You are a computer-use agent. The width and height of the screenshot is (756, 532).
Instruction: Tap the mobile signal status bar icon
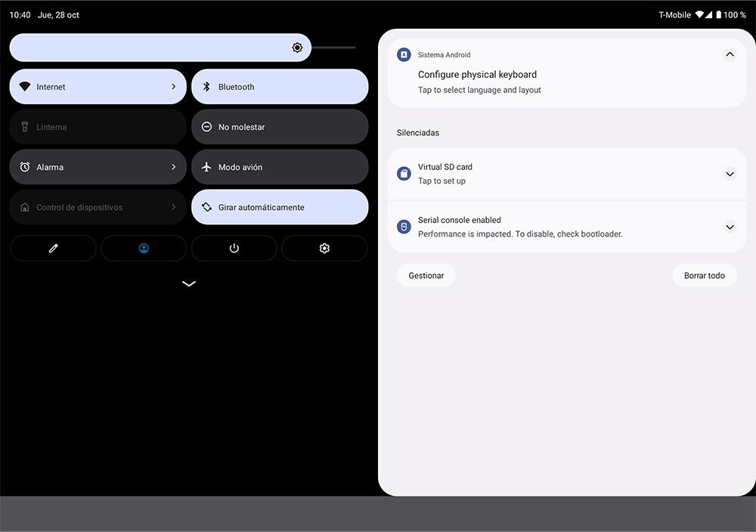[x=709, y=15]
